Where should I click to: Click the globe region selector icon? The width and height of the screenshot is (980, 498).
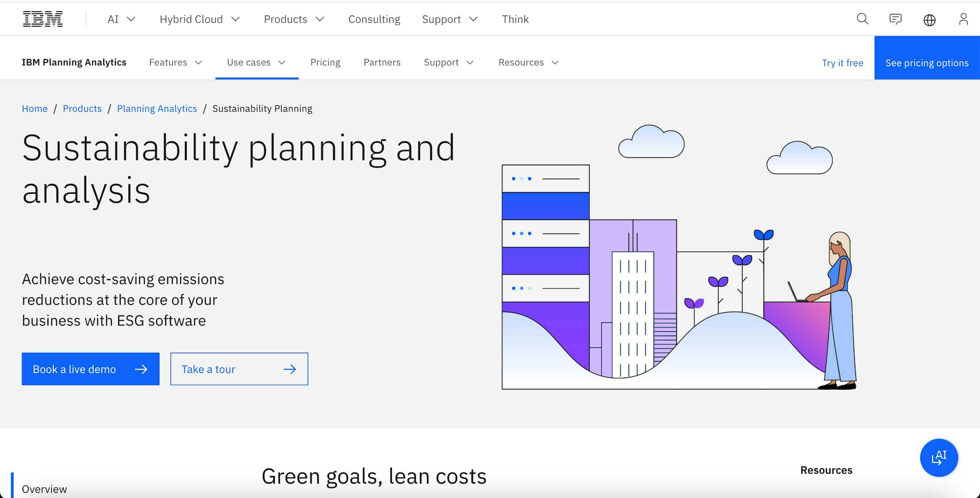coord(929,20)
